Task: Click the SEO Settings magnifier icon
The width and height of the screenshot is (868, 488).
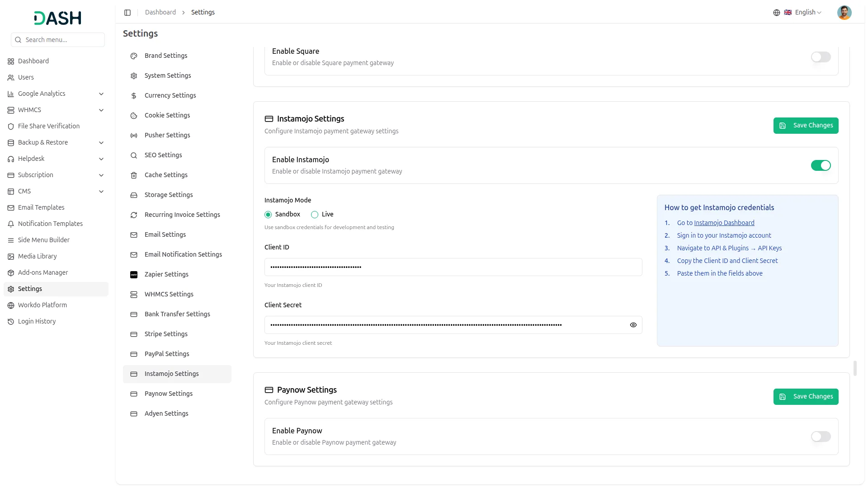Action: point(134,155)
